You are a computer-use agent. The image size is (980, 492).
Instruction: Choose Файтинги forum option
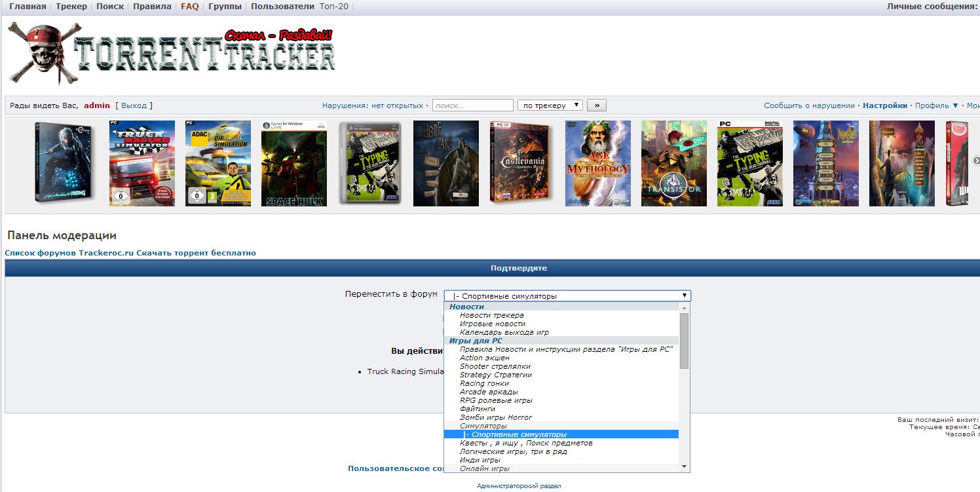coord(477,409)
